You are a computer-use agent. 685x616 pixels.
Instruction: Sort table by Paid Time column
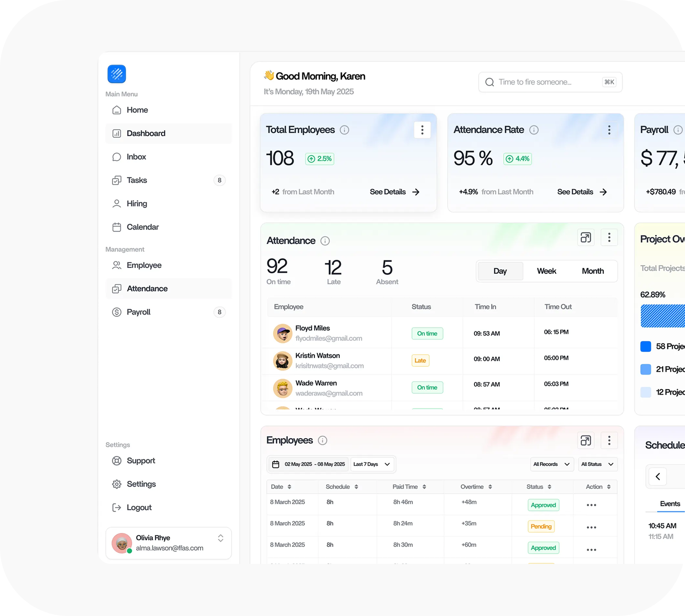click(424, 487)
